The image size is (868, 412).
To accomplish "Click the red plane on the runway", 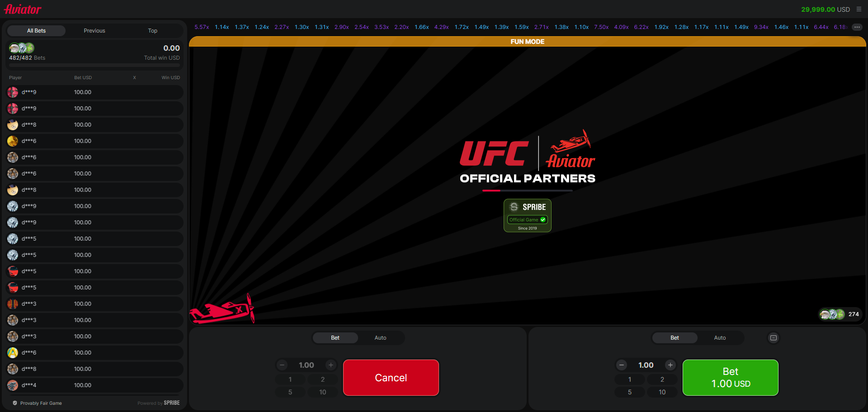I will [x=222, y=309].
